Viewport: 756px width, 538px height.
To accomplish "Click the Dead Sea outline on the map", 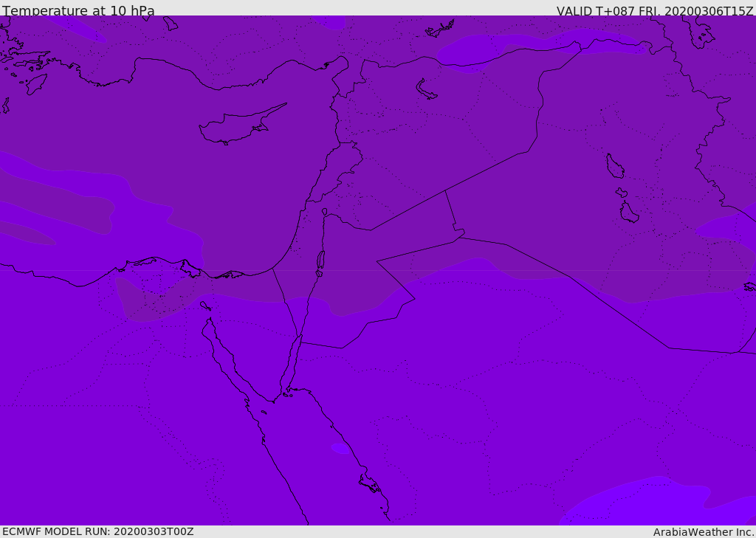I will click(320, 261).
